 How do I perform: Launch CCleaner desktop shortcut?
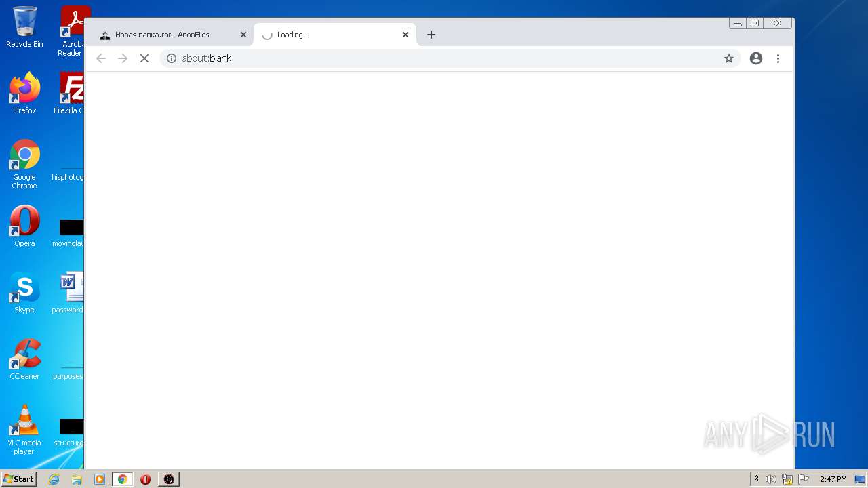click(24, 359)
